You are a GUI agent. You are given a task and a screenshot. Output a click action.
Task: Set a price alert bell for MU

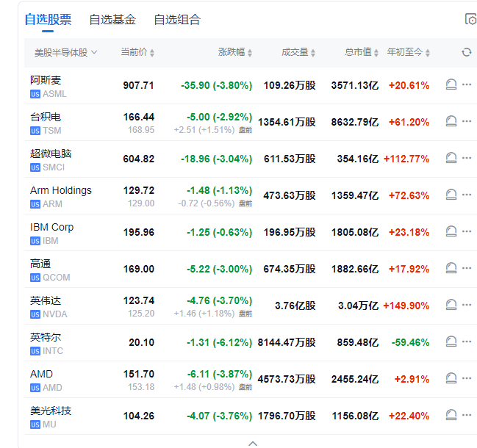click(x=451, y=415)
